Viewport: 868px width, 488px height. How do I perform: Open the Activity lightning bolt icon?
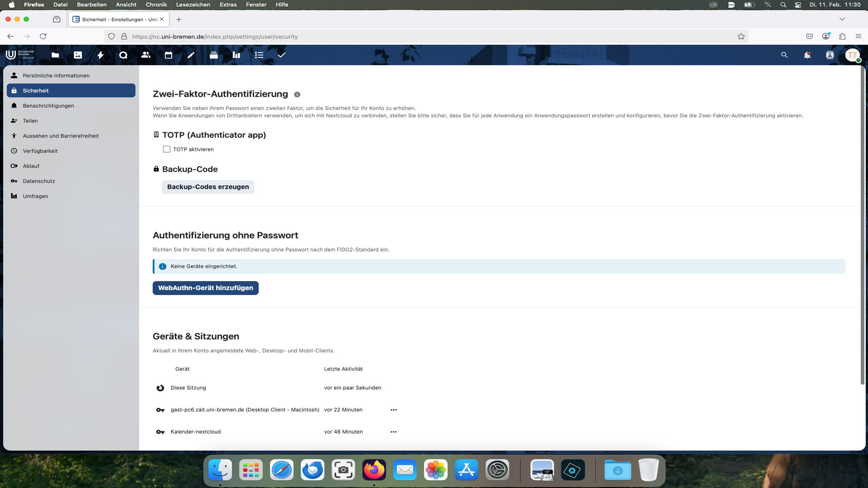[x=101, y=55]
